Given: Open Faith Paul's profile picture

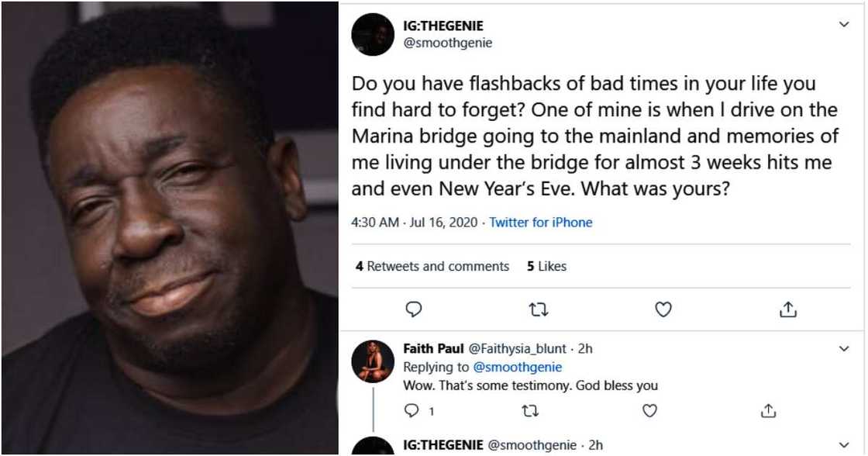Looking at the screenshot, I should coord(373,361).
